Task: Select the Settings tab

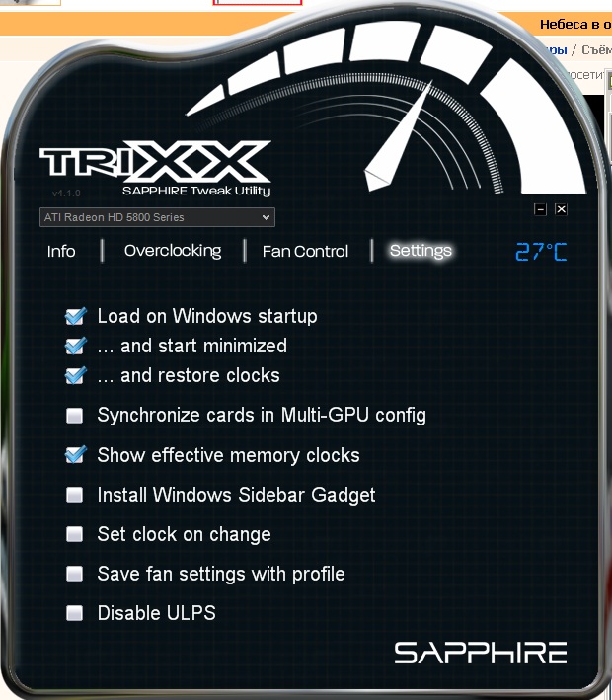Action: [x=421, y=251]
